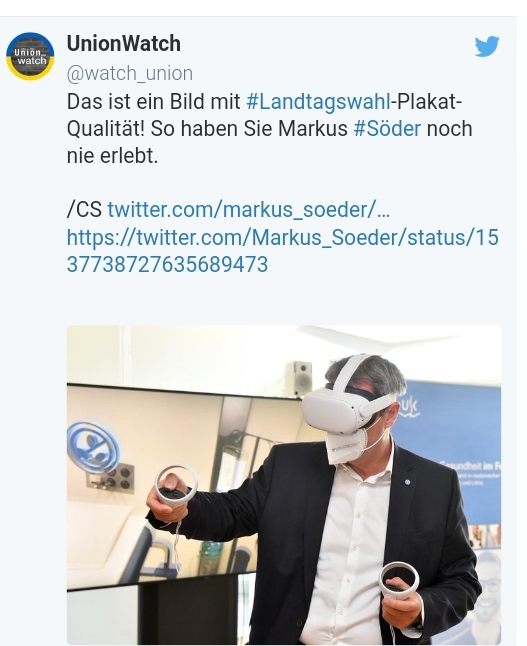Click the blue circular sign on the screen
This screenshot has height=646, width=527.
click(94, 447)
